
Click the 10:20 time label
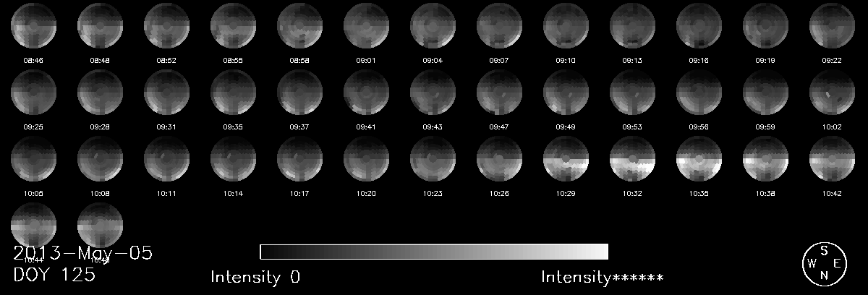coord(367,194)
